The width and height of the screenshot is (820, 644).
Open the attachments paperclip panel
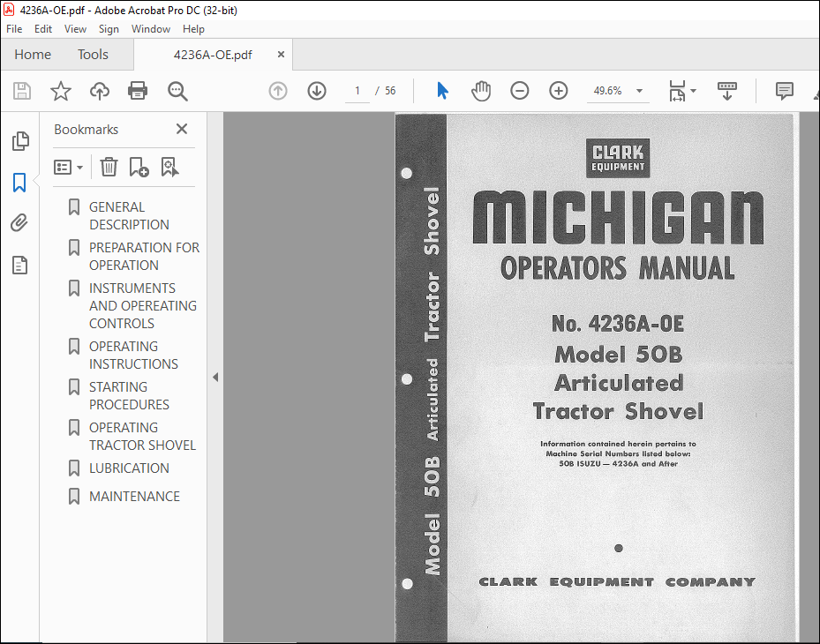point(19,223)
